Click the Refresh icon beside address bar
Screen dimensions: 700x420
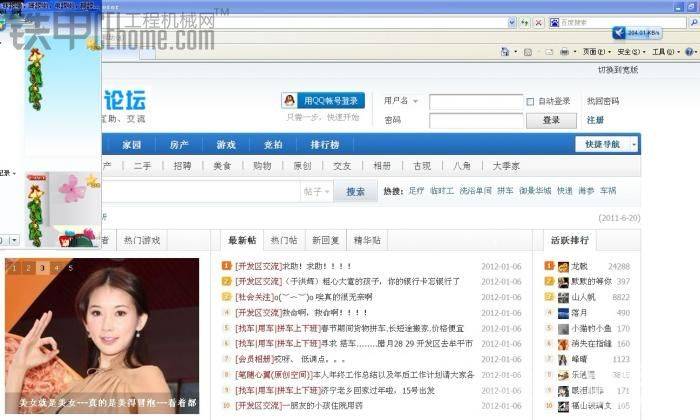point(525,22)
